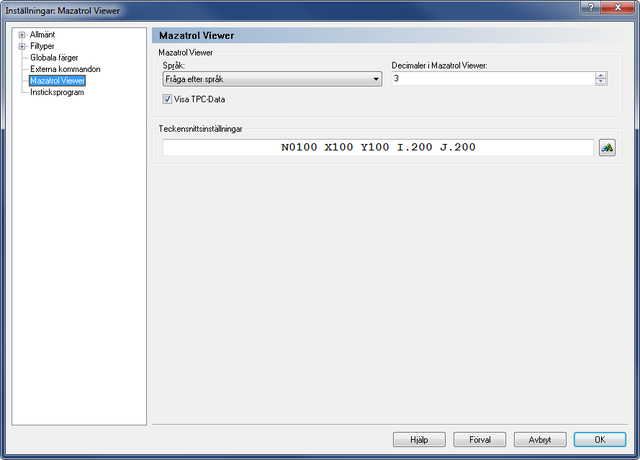Viewport: 640px width, 460px height.
Task: Confirm settings with the OK button
Action: click(x=600, y=440)
